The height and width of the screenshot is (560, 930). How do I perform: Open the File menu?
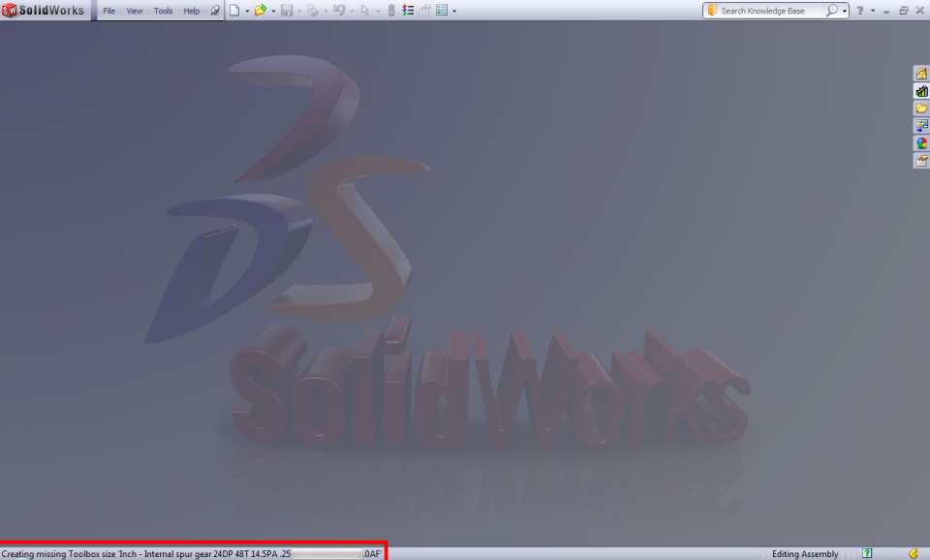click(109, 11)
